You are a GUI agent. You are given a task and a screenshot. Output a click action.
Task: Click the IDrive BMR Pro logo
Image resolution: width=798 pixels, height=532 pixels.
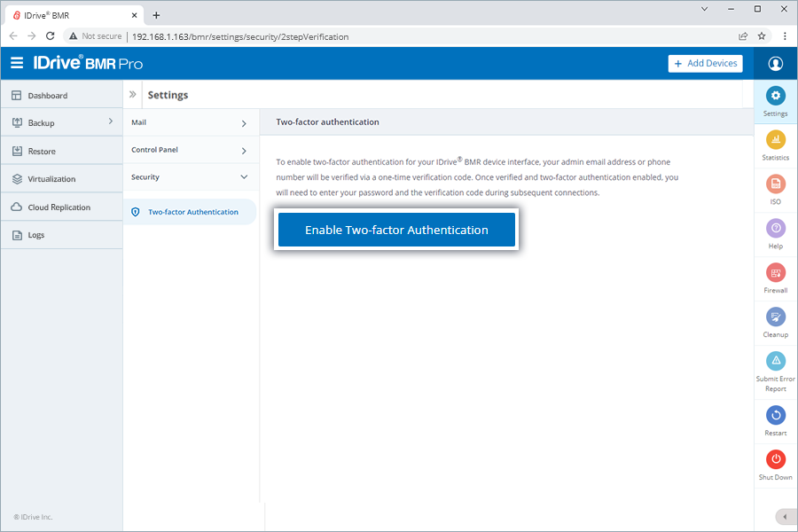(88, 63)
